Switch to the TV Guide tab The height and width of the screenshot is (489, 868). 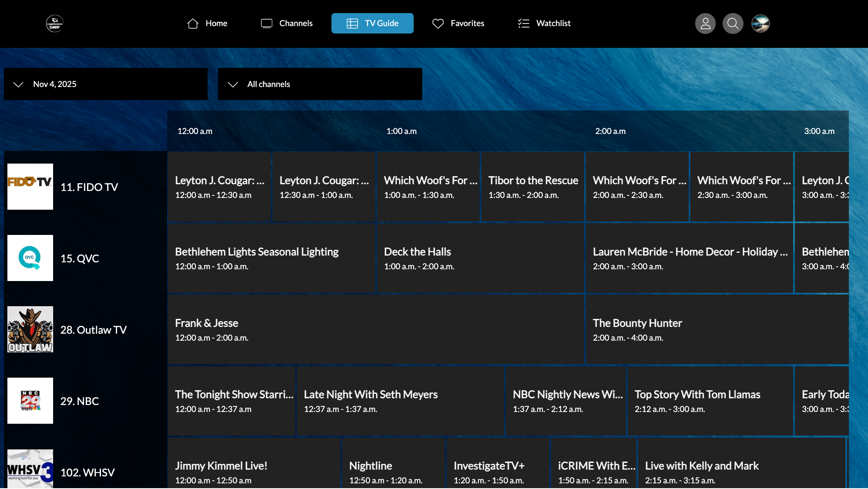pyautogui.click(x=372, y=23)
